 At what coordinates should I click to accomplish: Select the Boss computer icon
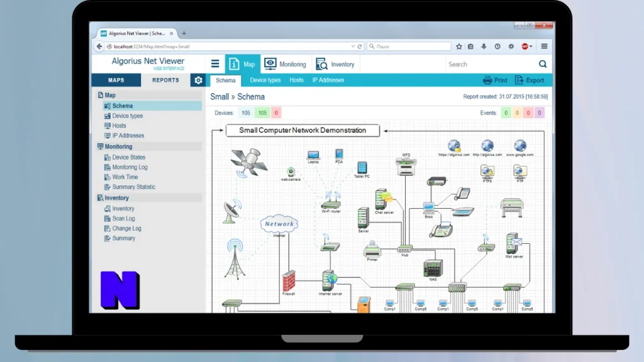tap(428, 207)
